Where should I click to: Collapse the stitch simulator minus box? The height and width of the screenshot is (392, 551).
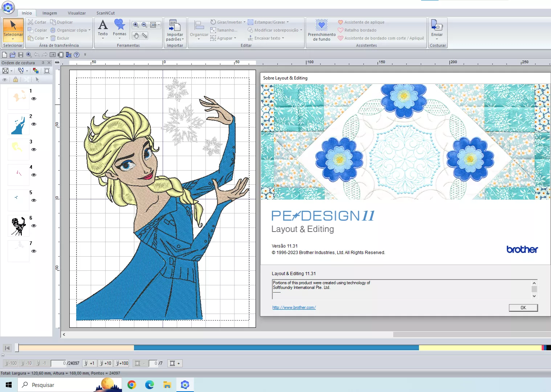[x=3, y=355]
